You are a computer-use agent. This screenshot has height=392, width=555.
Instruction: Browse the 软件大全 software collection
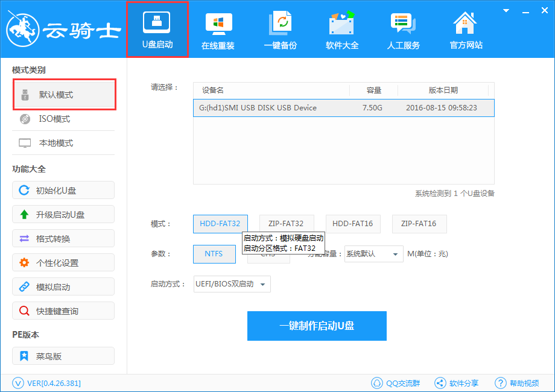pyautogui.click(x=341, y=29)
